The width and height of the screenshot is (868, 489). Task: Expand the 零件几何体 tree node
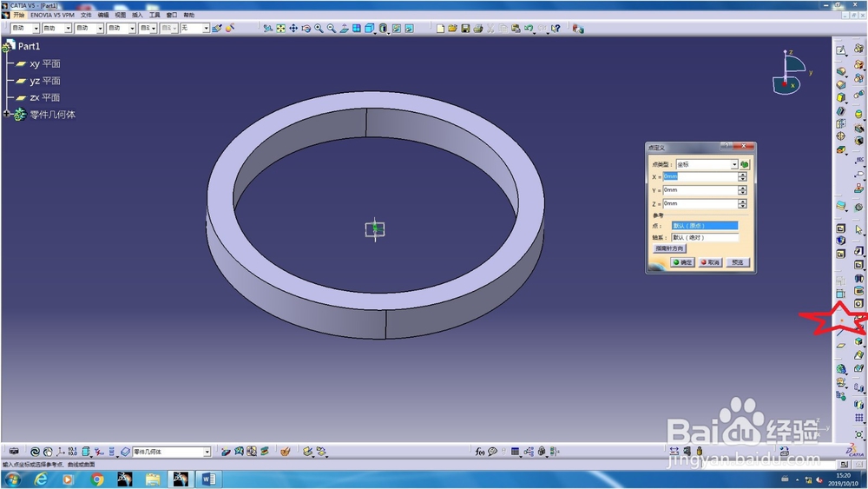point(7,114)
